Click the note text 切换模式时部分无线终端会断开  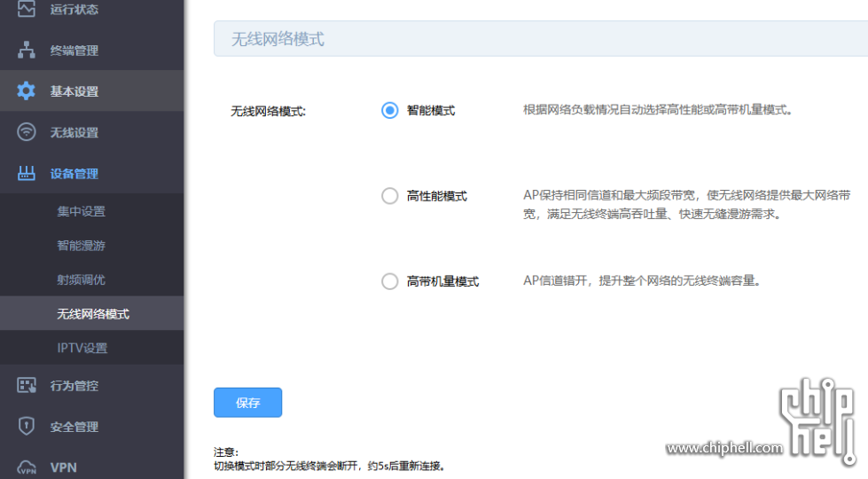coord(329,466)
